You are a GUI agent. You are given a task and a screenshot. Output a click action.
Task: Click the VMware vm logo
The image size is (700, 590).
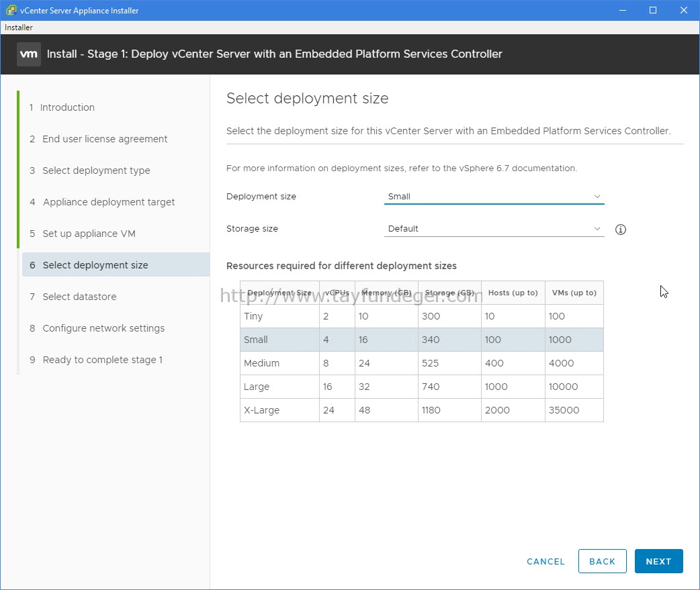29,54
